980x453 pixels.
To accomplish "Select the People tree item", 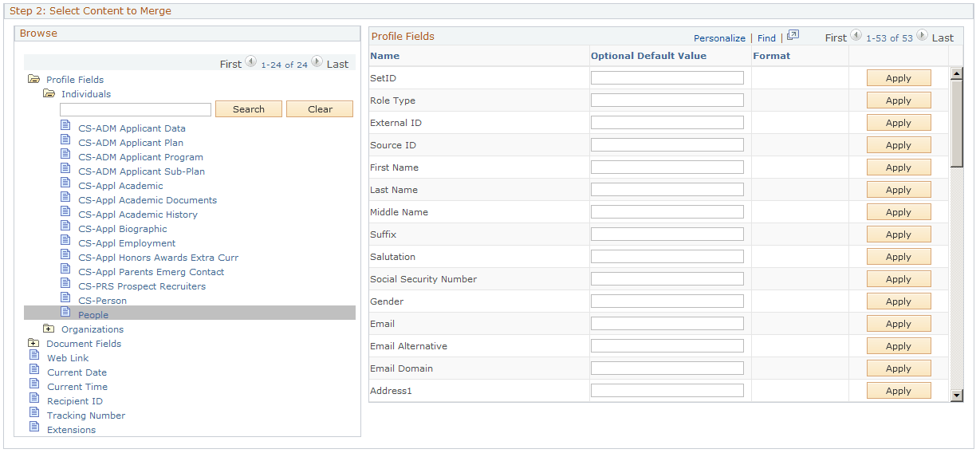I will click(93, 315).
